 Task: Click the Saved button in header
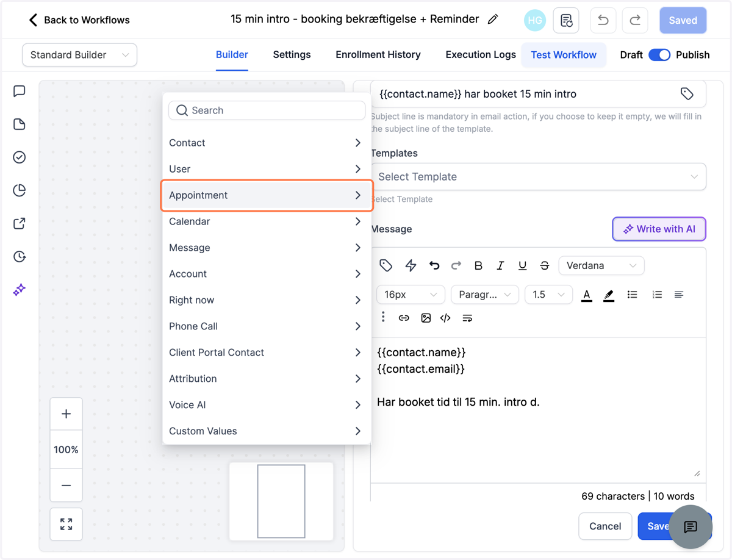point(683,20)
